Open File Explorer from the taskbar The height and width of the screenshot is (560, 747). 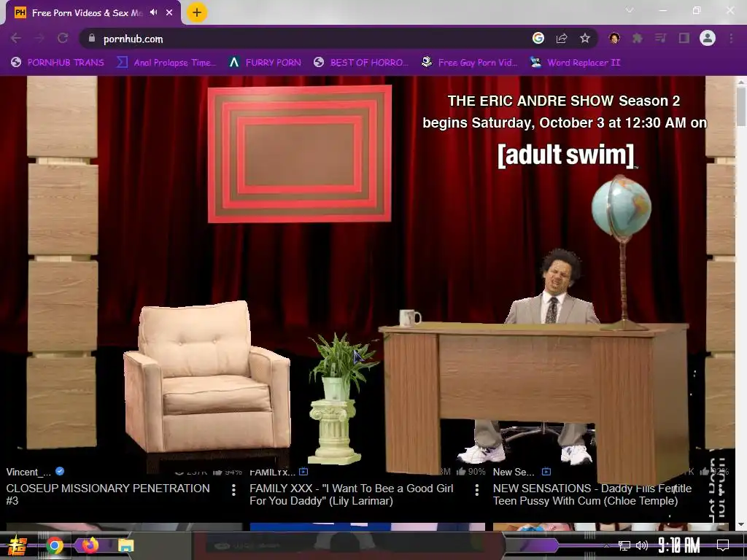pos(125,545)
